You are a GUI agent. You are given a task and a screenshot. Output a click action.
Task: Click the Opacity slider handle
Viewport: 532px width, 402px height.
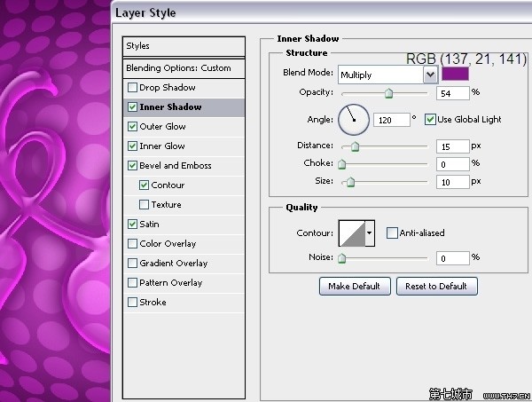[x=388, y=92]
